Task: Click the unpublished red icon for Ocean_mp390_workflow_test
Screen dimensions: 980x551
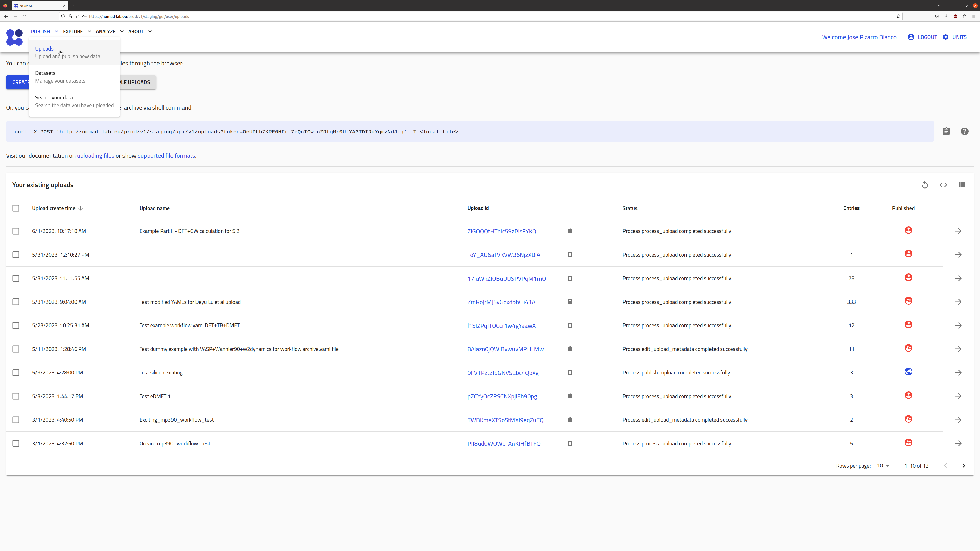Action: pyautogui.click(x=908, y=443)
